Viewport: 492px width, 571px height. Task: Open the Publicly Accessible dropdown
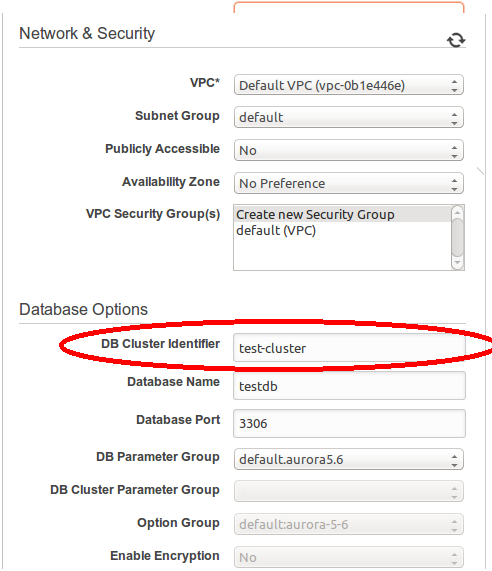(x=349, y=150)
